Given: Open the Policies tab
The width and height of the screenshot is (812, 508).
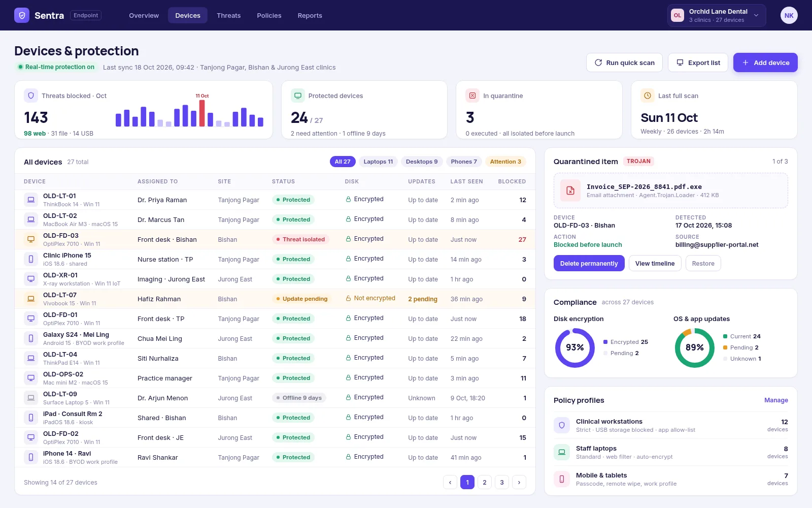Looking at the screenshot, I should 269,15.
